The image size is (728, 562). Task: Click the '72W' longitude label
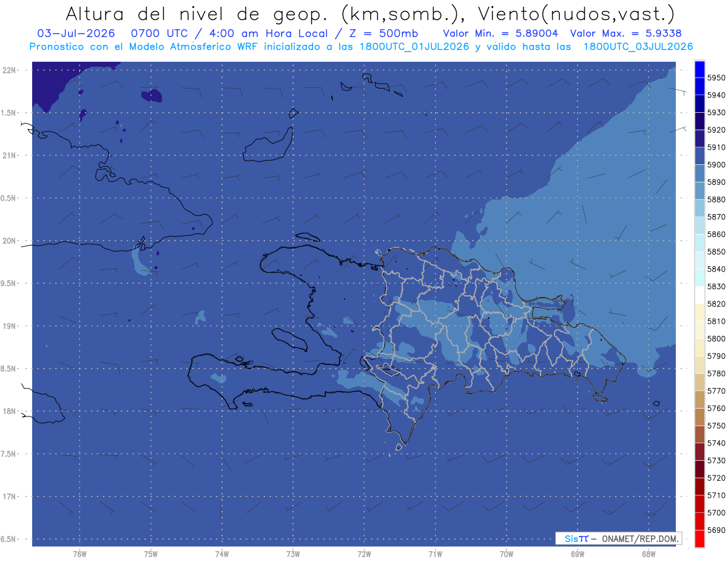point(365,554)
